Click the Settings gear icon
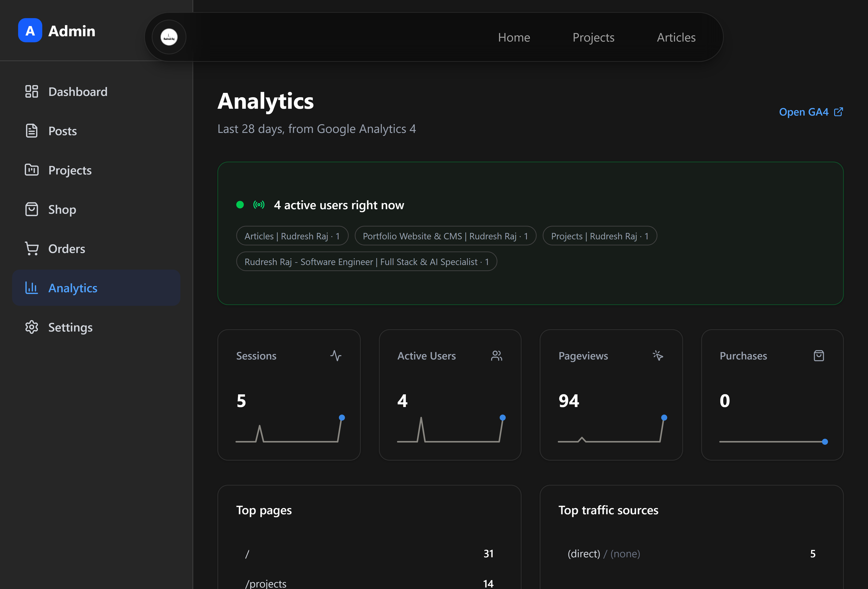The width and height of the screenshot is (868, 589). [x=31, y=327]
